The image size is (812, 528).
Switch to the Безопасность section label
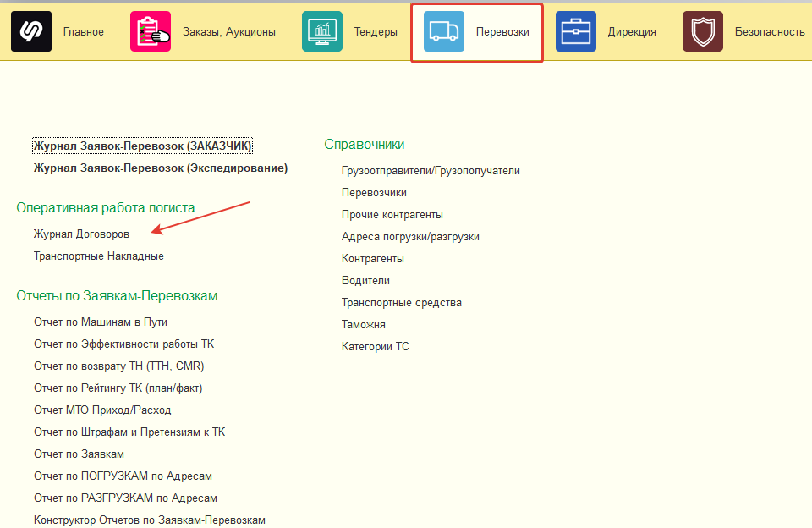(770, 31)
